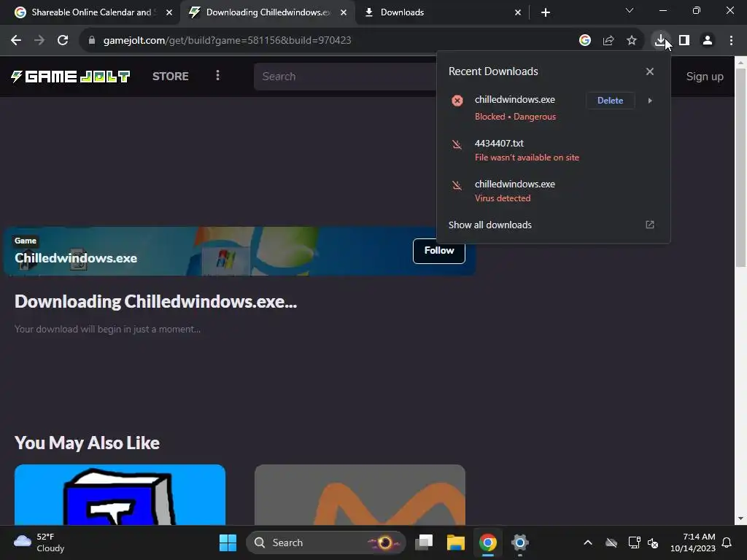This screenshot has height=560, width=747.
Task: Follow the Chilledwindows.exe game
Action: 438,251
